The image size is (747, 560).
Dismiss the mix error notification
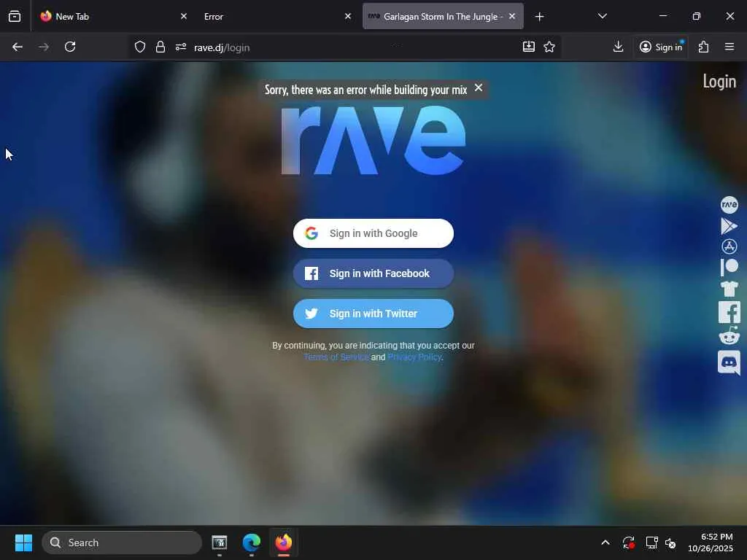(x=479, y=88)
